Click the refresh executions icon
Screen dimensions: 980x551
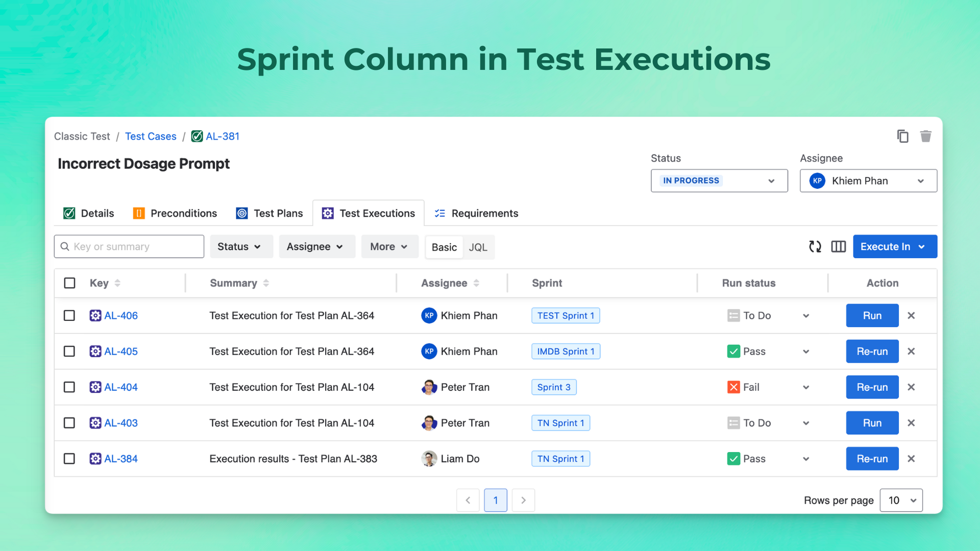(x=815, y=247)
